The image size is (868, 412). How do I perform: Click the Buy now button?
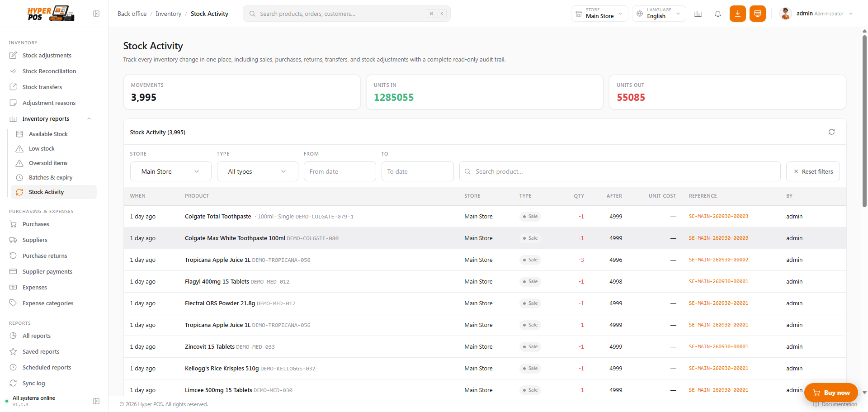coord(831,393)
